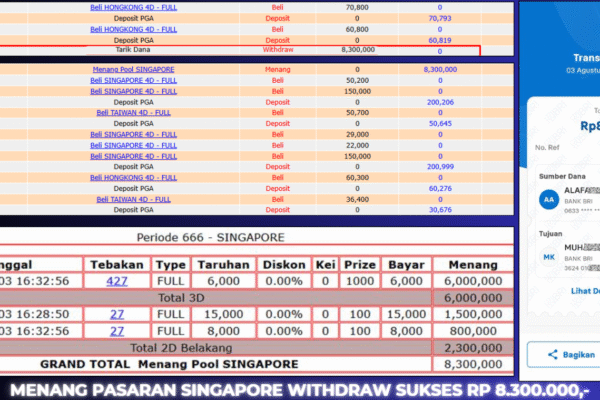Click the WITHDRAW SUKSES banner text
600x400 pixels.
pyautogui.click(x=375, y=390)
